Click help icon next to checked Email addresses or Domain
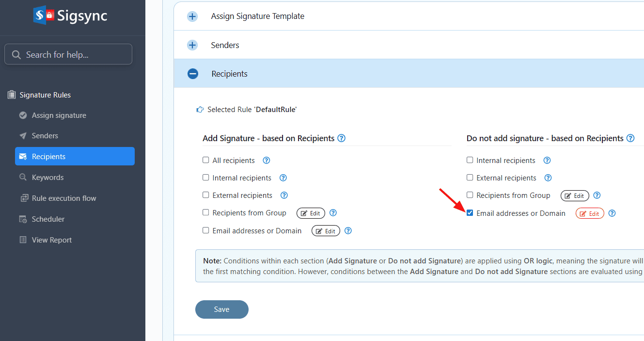Image resolution: width=644 pixels, height=341 pixels. pos(612,213)
